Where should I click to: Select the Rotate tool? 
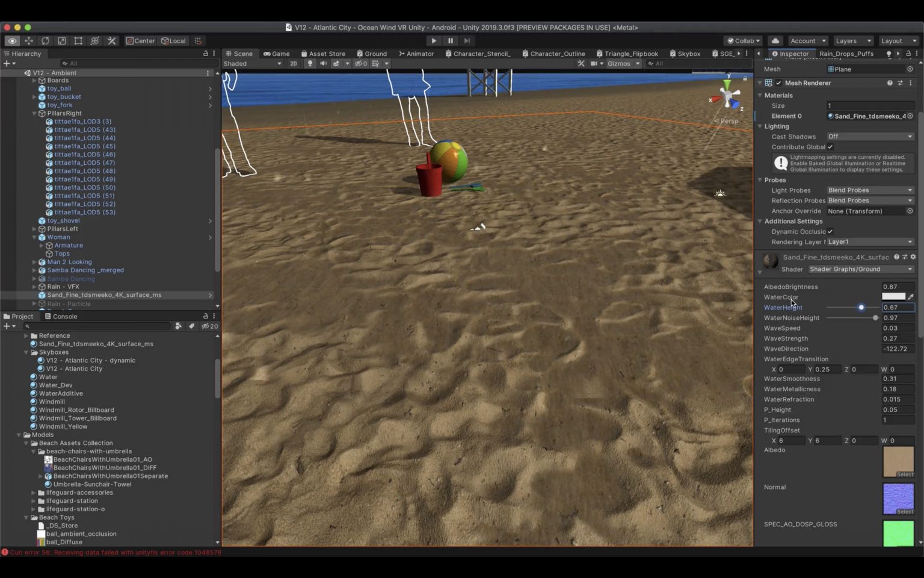click(45, 41)
